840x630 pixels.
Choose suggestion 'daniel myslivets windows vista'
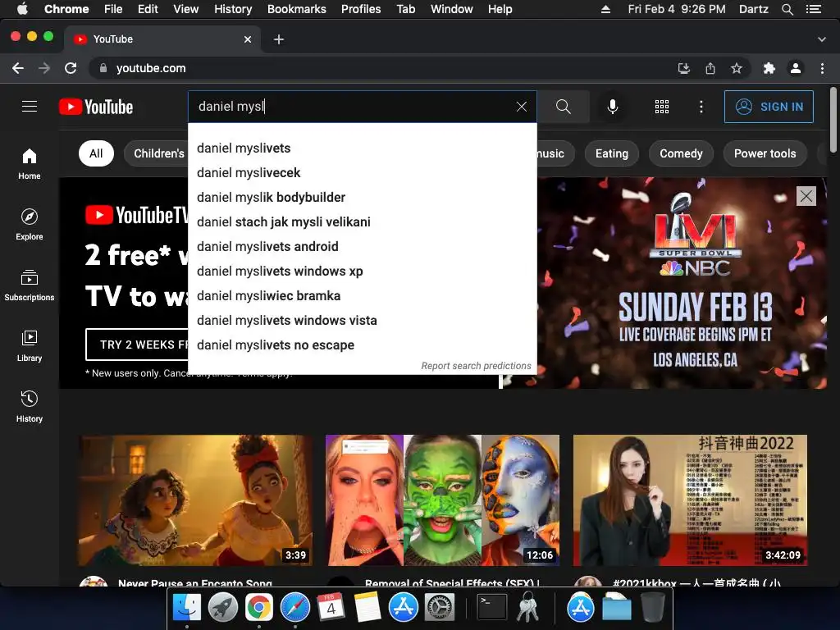tap(362, 321)
